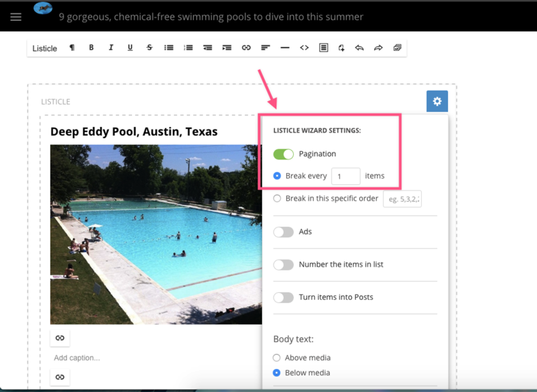Image resolution: width=537 pixels, height=392 pixels.
Task: Open the hamburger menu
Action: coord(16,16)
